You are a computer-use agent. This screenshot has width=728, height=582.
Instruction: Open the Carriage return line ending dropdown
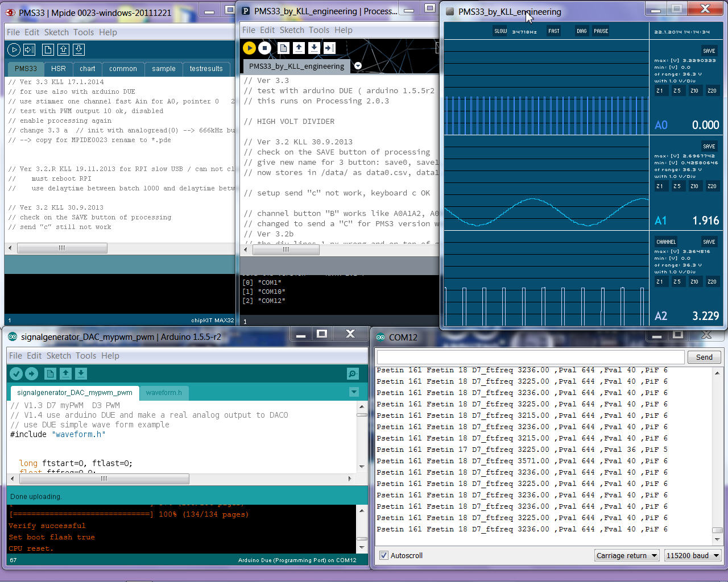(x=626, y=555)
